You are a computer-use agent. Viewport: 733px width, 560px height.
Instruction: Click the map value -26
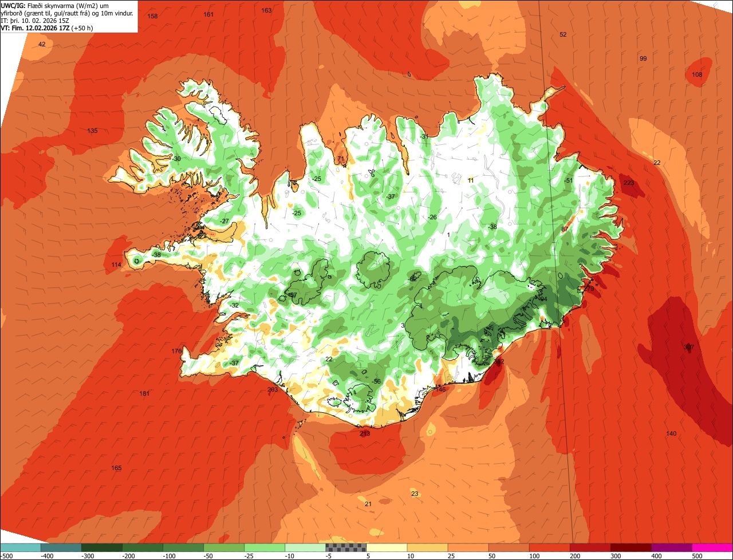[x=432, y=217]
